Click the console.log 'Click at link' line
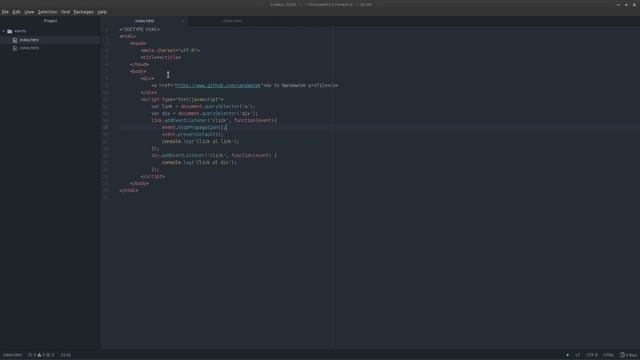This screenshot has height=360, width=640. click(200, 141)
